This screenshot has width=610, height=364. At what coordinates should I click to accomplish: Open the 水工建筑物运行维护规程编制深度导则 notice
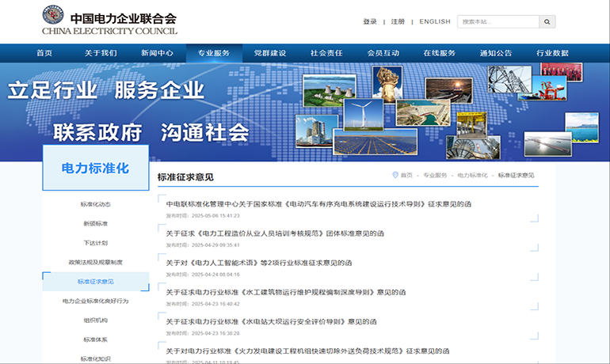point(286,292)
